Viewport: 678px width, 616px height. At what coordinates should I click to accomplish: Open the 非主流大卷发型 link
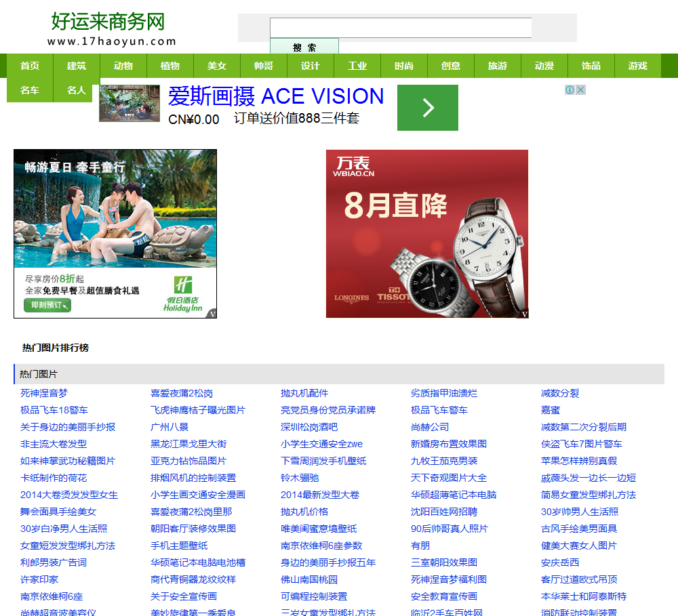coord(54,444)
